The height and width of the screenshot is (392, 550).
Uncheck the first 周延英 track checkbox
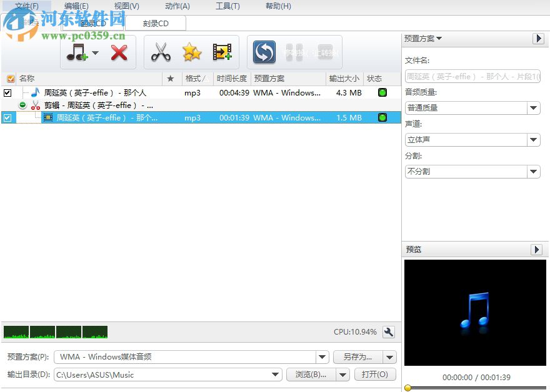(x=7, y=94)
